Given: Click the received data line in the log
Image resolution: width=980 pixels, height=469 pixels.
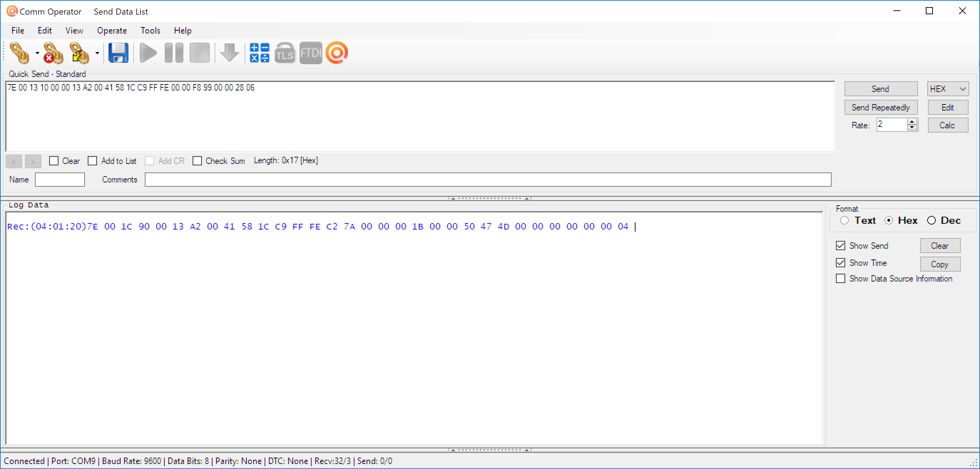Looking at the screenshot, I should [318, 227].
